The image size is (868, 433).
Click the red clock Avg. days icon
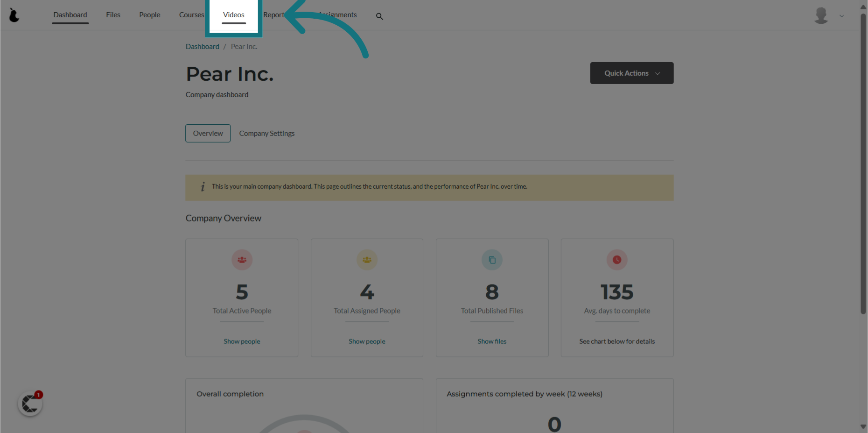click(617, 260)
